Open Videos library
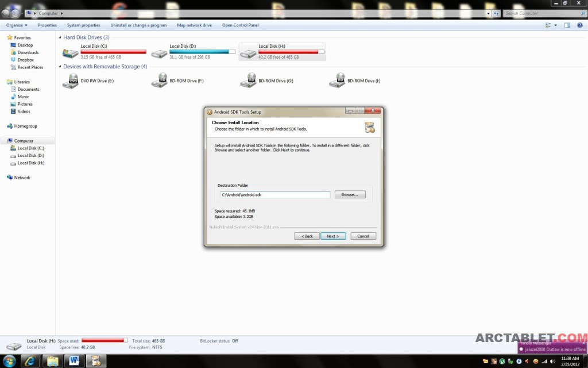This screenshot has width=588, height=368. [x=24, y=112]
